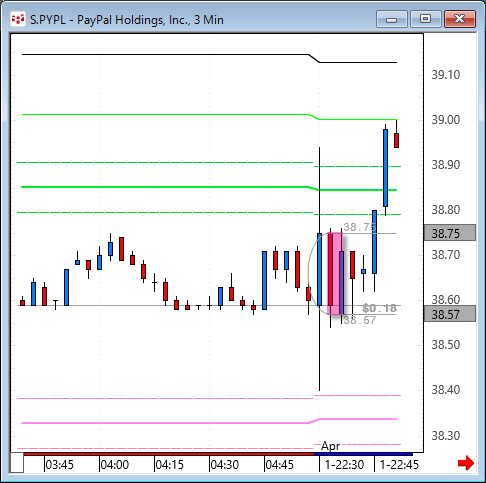Click the tall blue candle near 39.00
Screen dimensions: 486x483
tap(385, 168)
